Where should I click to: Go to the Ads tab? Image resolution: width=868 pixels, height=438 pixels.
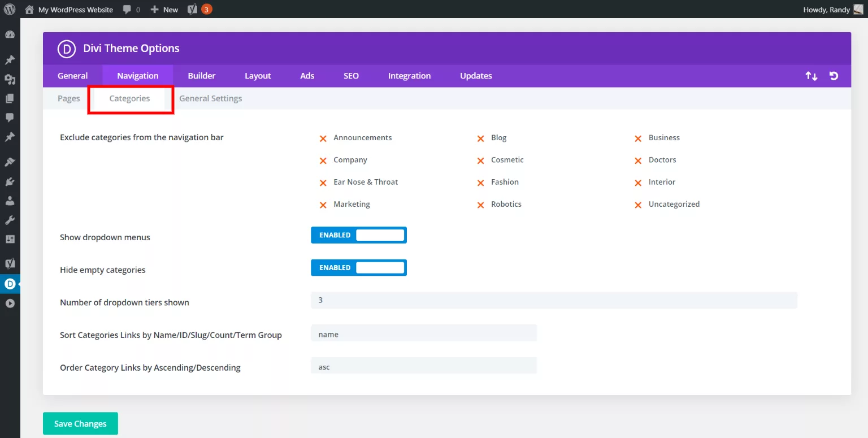[307, 76]
